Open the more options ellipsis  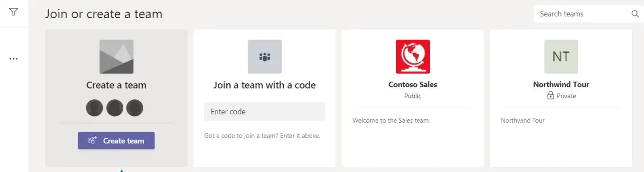pyautogui.click(x=14, y=59)
